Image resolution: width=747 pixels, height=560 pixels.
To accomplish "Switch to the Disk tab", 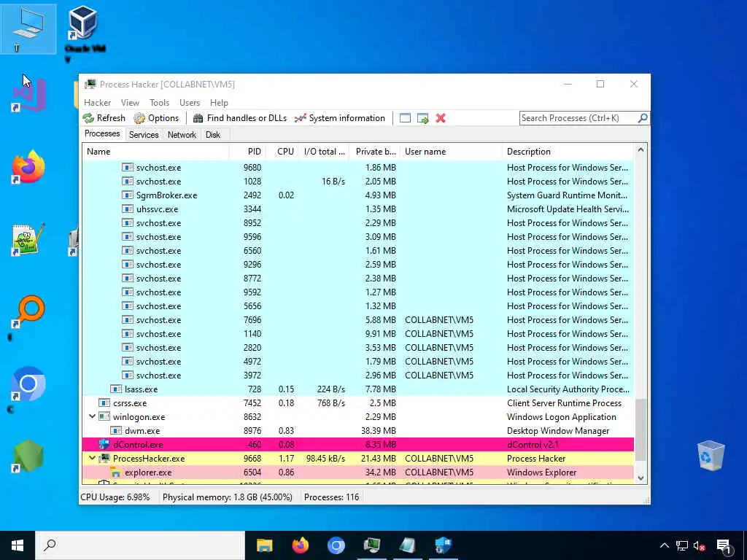I will [213, 135].
